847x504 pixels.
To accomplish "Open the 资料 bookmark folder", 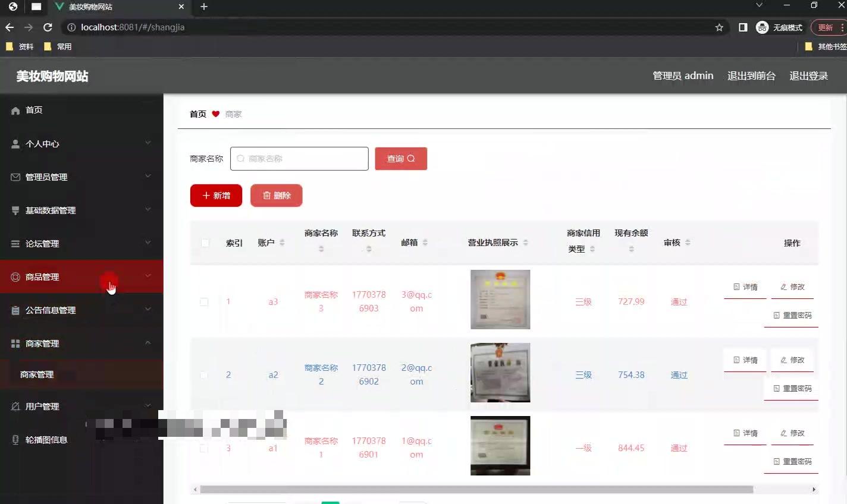I will tap(20, 46).
